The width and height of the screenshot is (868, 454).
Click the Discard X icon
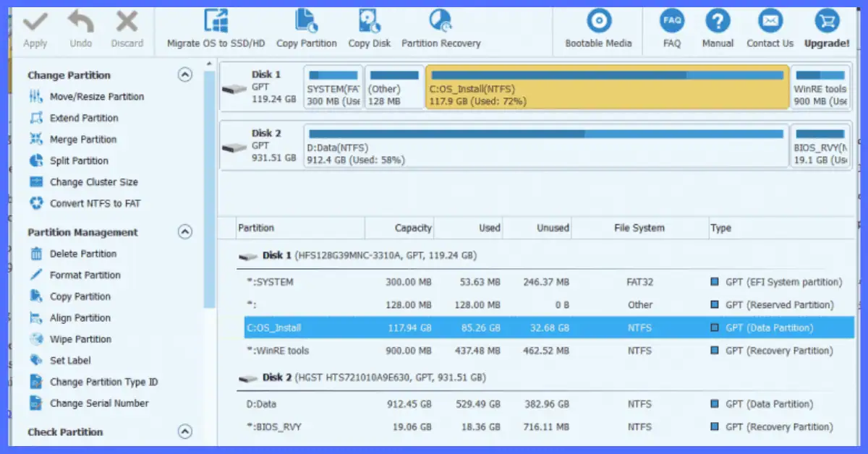(127, 22)
